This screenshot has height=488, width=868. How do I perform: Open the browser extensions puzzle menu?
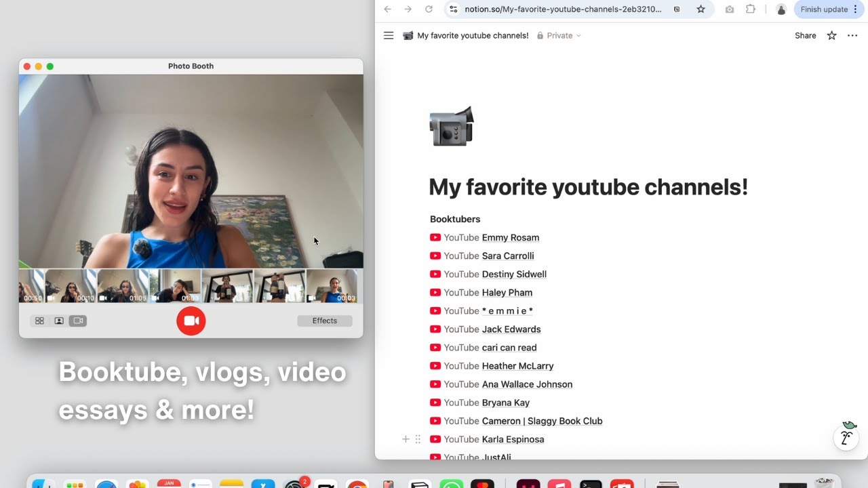pos(750,9)
